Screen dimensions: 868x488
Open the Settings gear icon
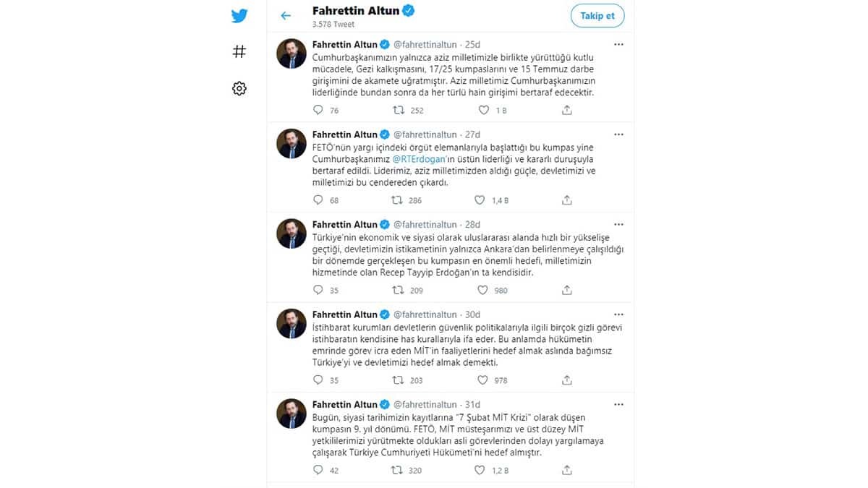[x=239, y=86]
